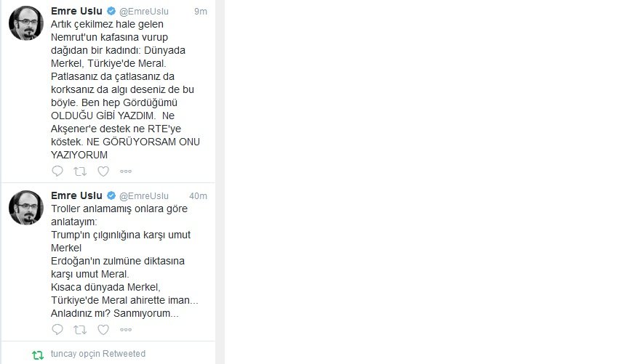The height and width of the screenshot is (364, 640).
Task: Reply to the 40m Troller tweet
Action: 57,329
